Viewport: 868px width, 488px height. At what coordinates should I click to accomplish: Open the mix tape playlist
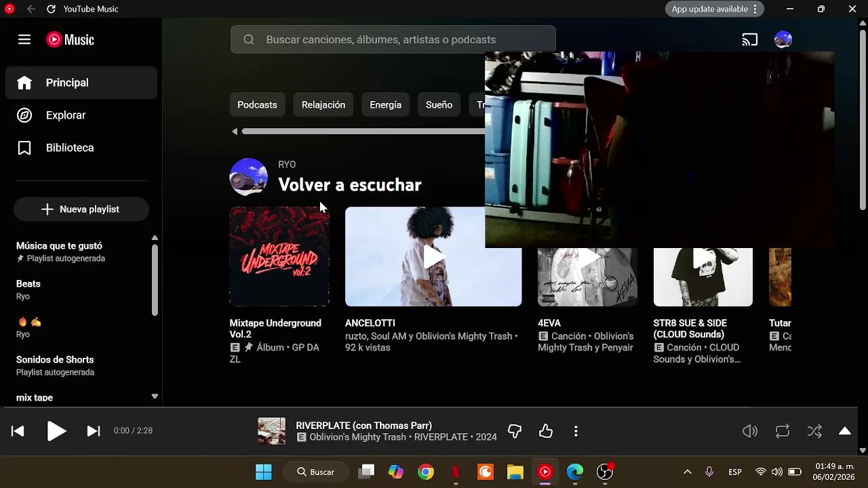click(35, 398)
